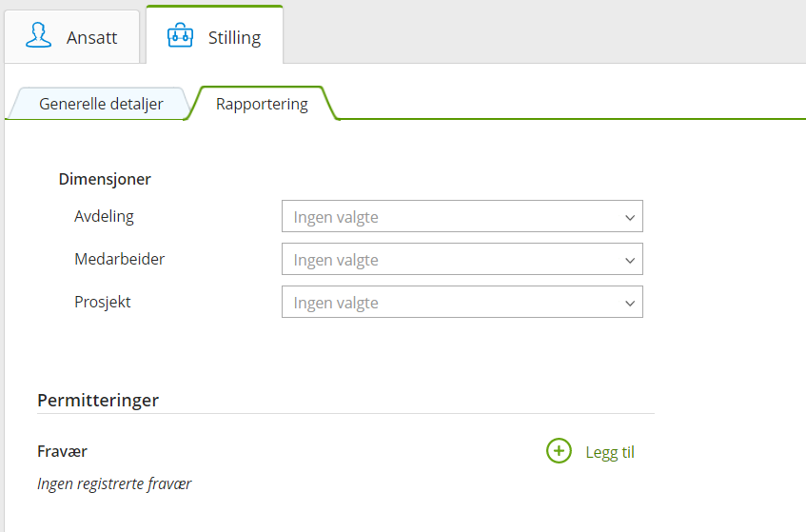
Task: Click the Legg til link text
Action: 610,452
